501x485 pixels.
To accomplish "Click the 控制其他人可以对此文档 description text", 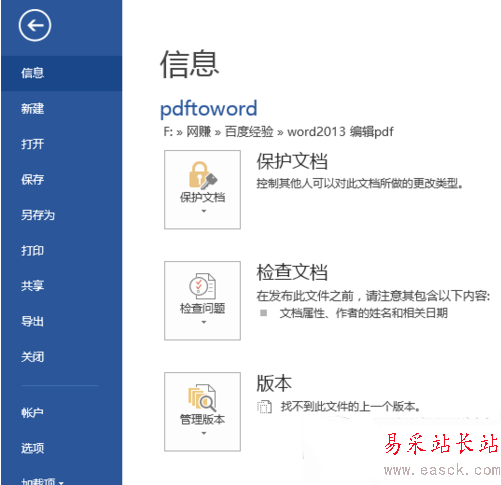I will pyautogui.click(x=359, y=183).
